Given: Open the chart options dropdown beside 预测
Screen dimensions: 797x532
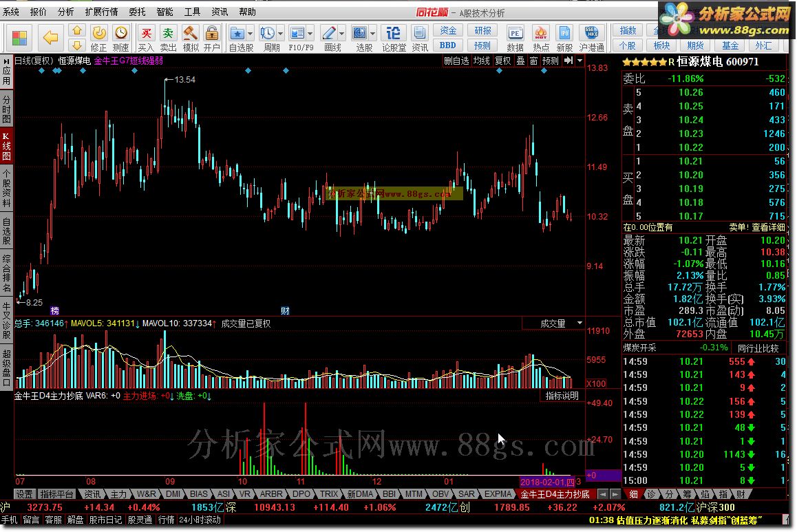Looking at the screenshot, I should pos(580,61).
